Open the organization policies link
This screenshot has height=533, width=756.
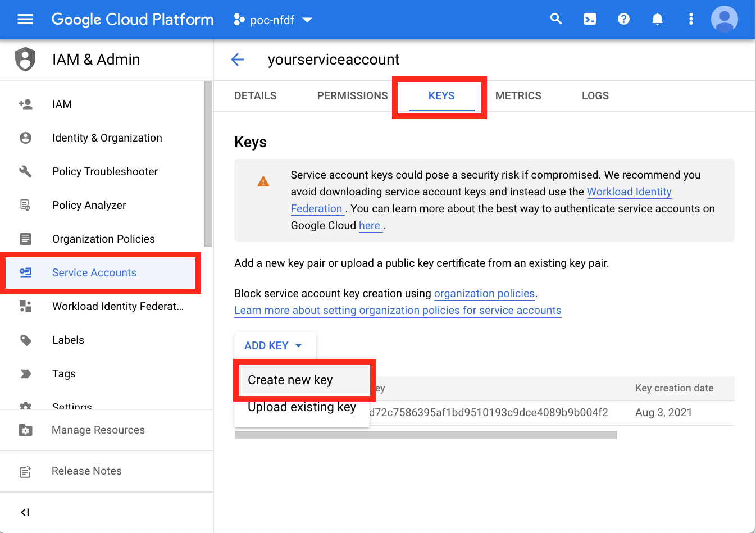484,294
